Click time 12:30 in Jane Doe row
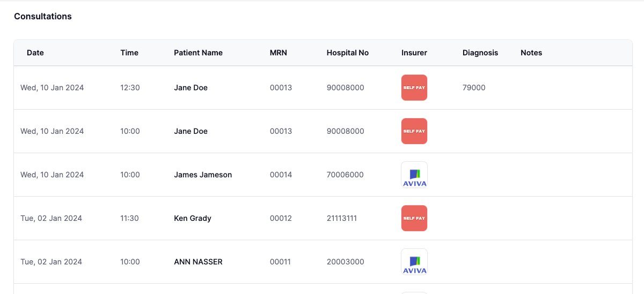This screenshot has height=294, width=644. pos(130,88)
